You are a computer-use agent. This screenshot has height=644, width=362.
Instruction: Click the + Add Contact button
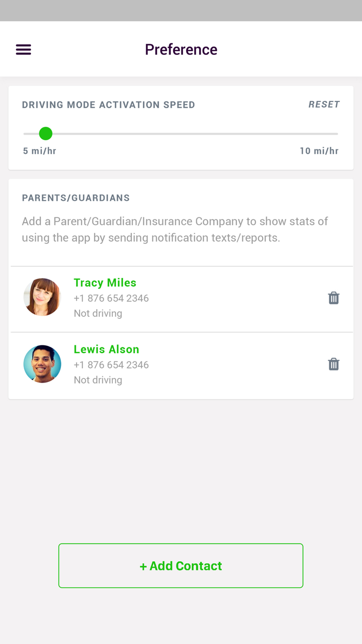[x=181, y=565]
